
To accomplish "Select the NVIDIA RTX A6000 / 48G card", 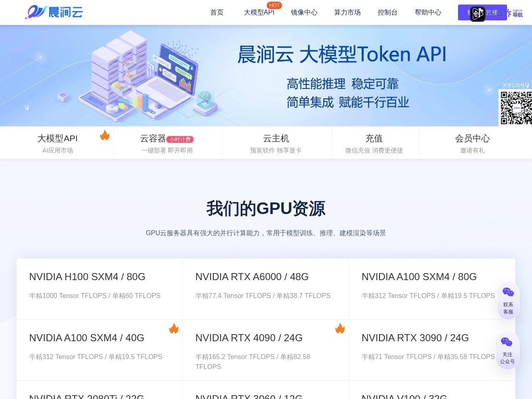I will [266, 289].
